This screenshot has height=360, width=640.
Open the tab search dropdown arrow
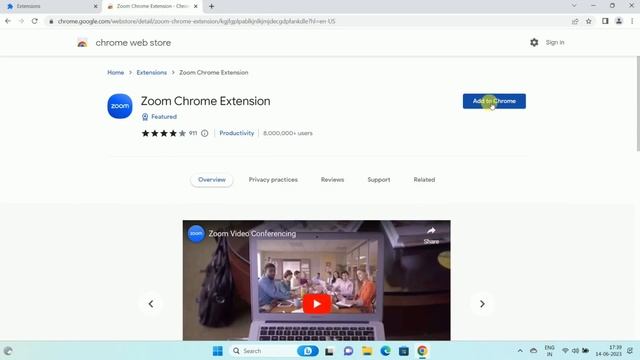coord(574,6)
